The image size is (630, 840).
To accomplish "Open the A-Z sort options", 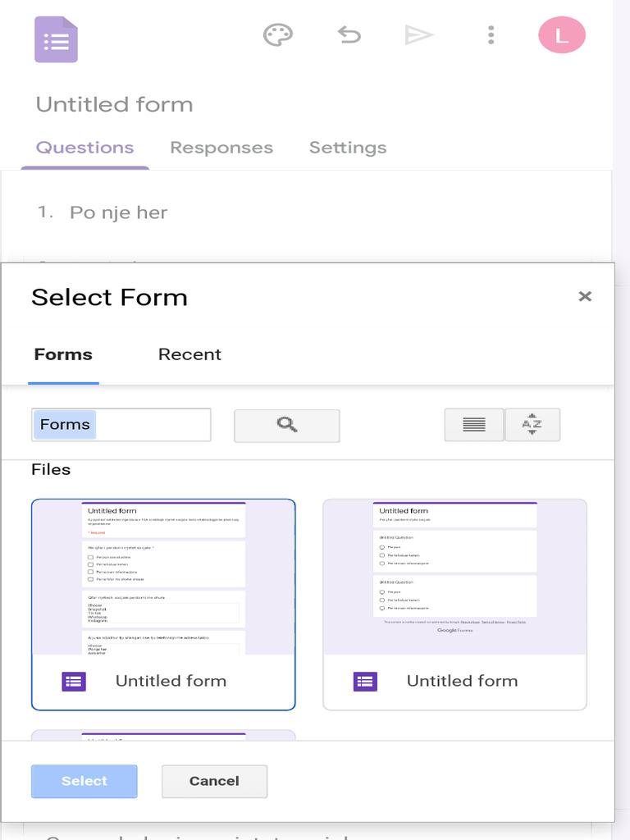I will 532,425.
